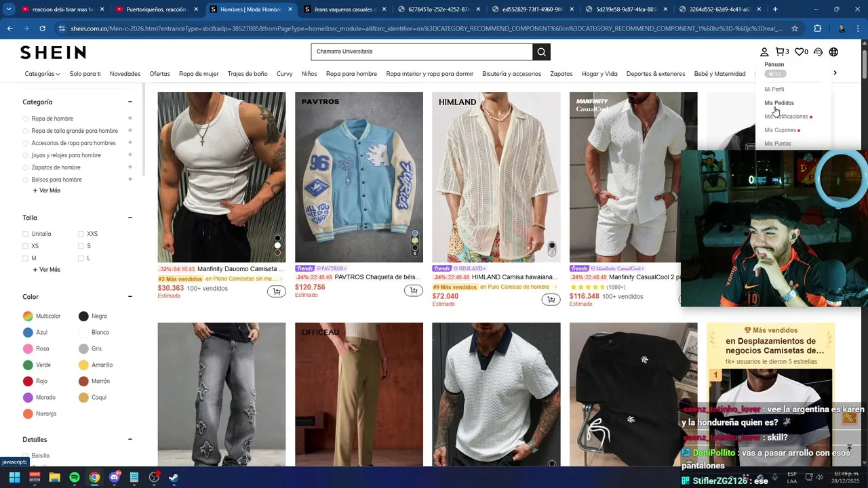The width and height of the screenshot is (868, 488).
Task: Open Zapatos in navigation bar
Action: coord(561,74)
